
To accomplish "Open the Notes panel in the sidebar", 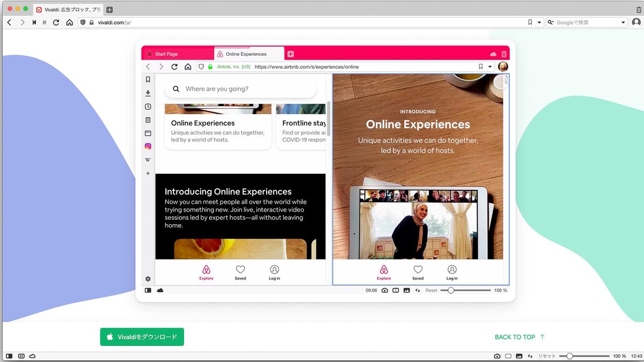I will coord(148,120).
